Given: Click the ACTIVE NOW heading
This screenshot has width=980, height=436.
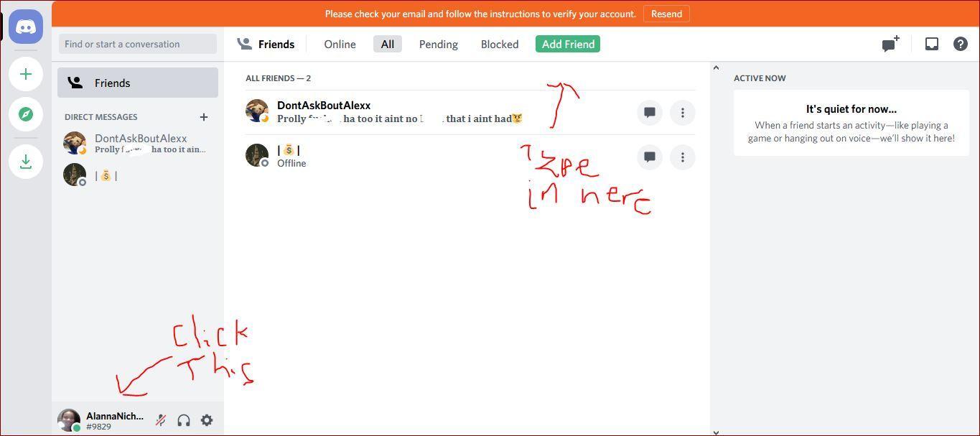Looking at the screenshot, I should tap(760, 78).
